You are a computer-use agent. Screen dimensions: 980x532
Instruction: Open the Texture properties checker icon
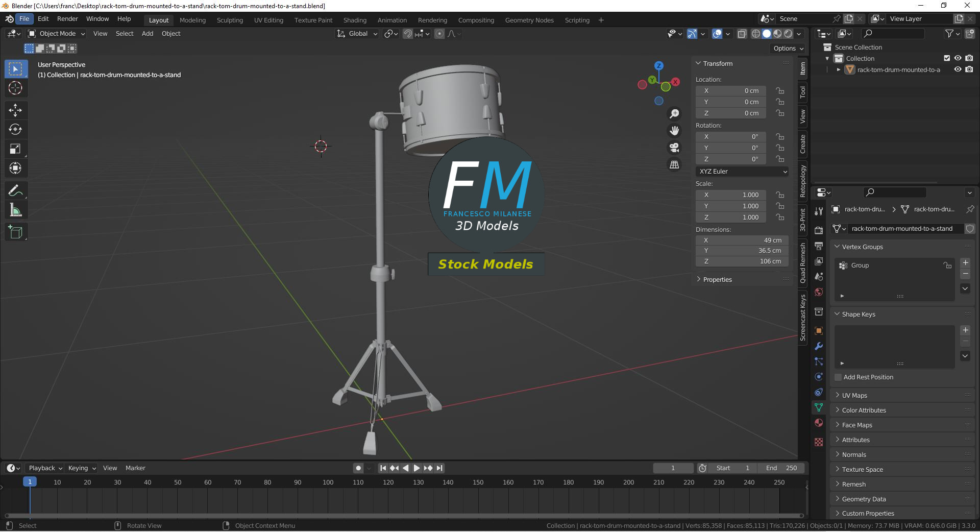[819, 442]
